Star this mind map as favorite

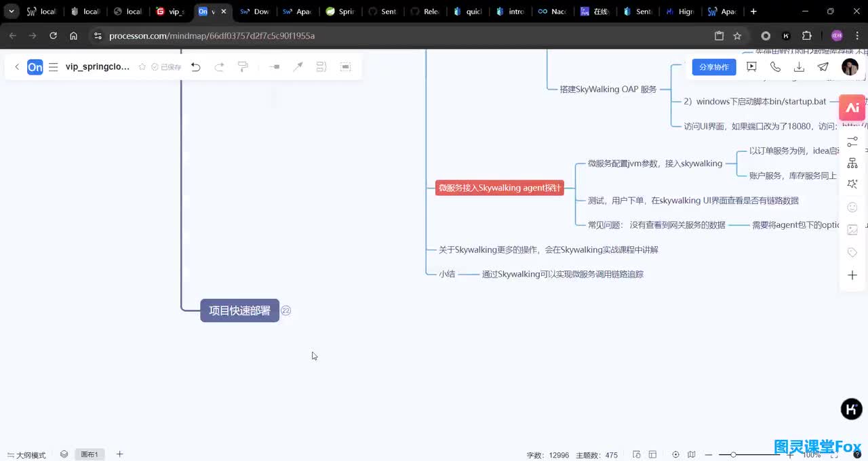click(142, 67)
